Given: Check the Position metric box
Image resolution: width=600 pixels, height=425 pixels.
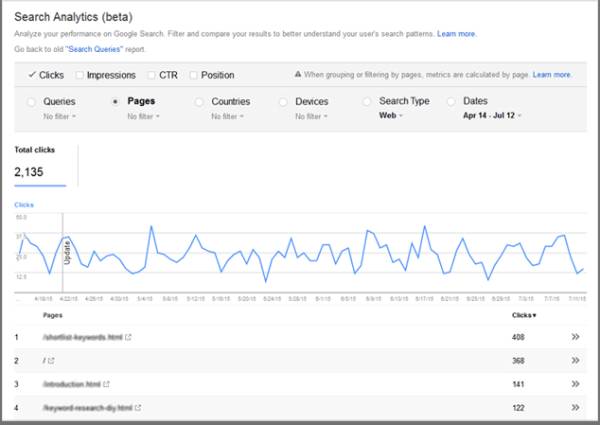Looking at the screenshot, I should click(x=193, y=75).
